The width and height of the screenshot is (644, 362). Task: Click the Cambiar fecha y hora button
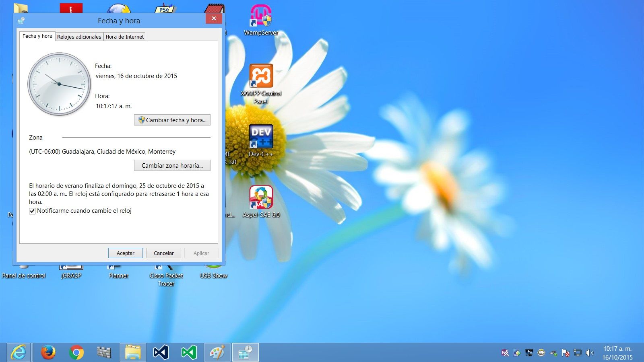pos(172,120)
